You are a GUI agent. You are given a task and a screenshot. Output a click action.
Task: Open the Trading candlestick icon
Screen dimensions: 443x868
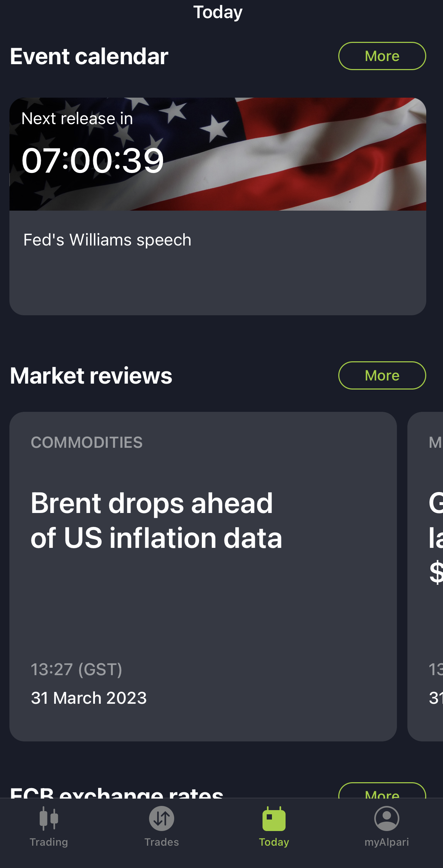[x=49, y=818]
